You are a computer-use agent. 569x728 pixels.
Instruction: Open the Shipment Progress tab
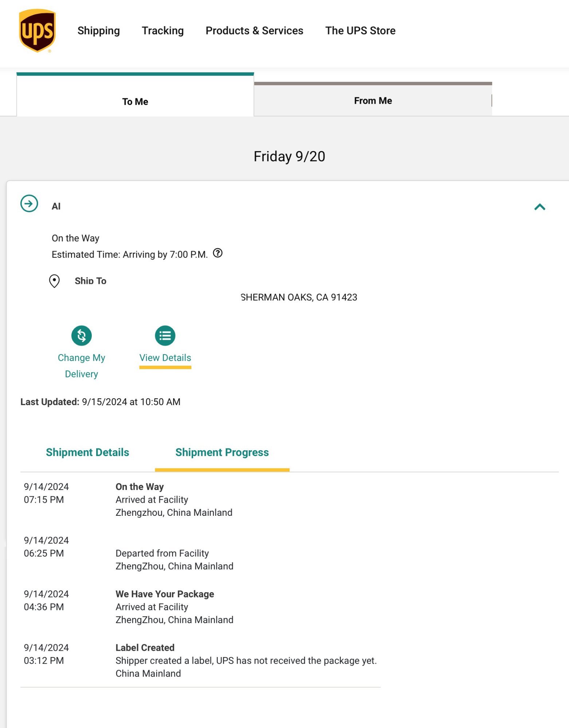[222, 452]
